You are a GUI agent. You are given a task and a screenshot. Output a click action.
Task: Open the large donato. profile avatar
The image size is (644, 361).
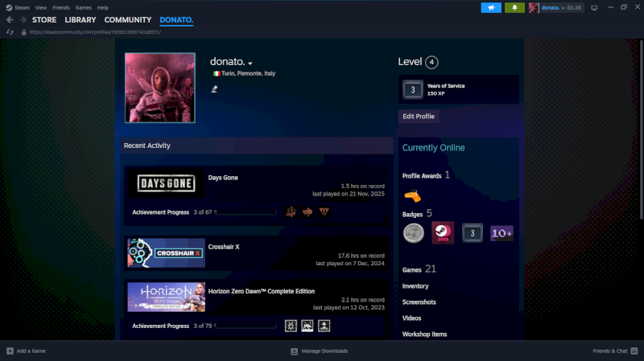(159, 88)
